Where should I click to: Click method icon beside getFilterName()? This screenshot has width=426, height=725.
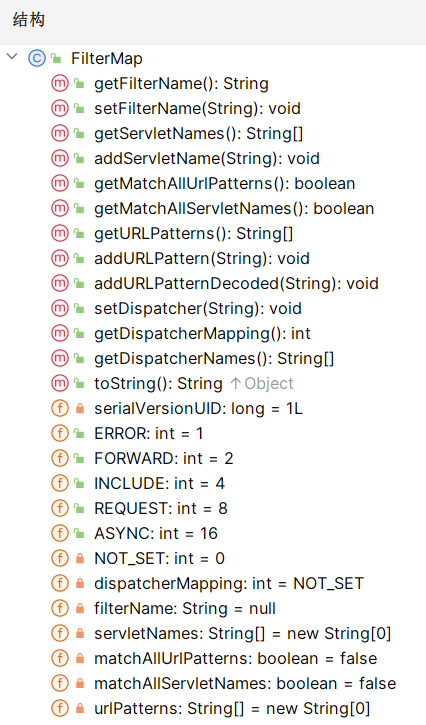(x=60, y=83)
